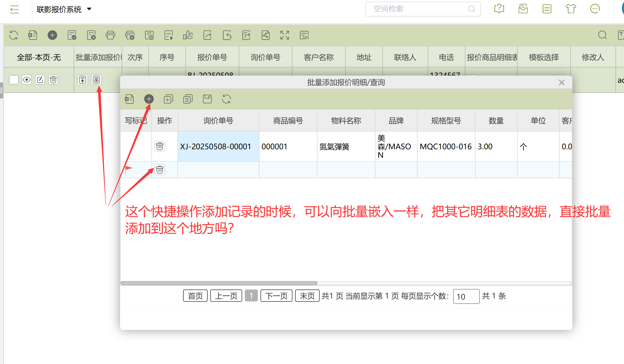Open the help question bubble icon
Screen dimensions: 624x364
click(499, 9)
